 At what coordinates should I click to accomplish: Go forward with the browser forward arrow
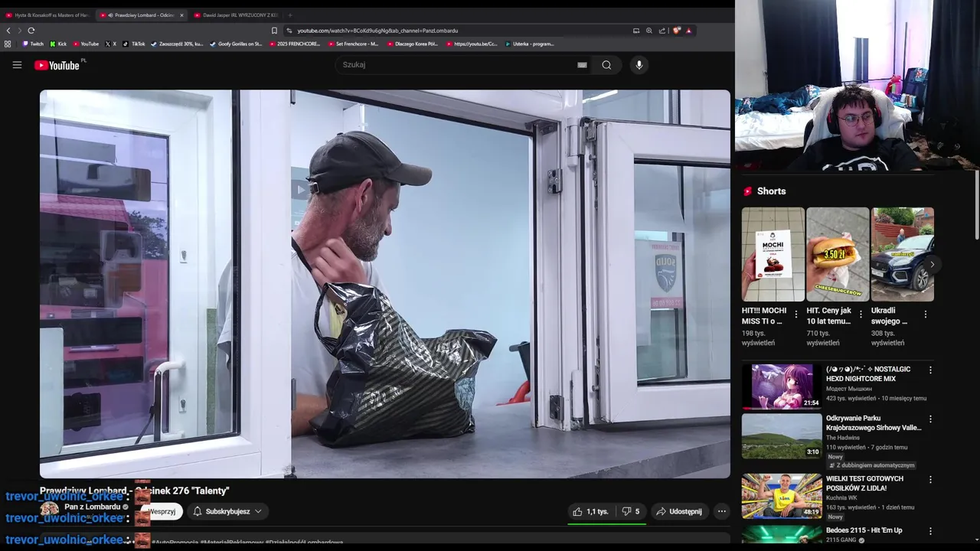[x=19, y=31]
